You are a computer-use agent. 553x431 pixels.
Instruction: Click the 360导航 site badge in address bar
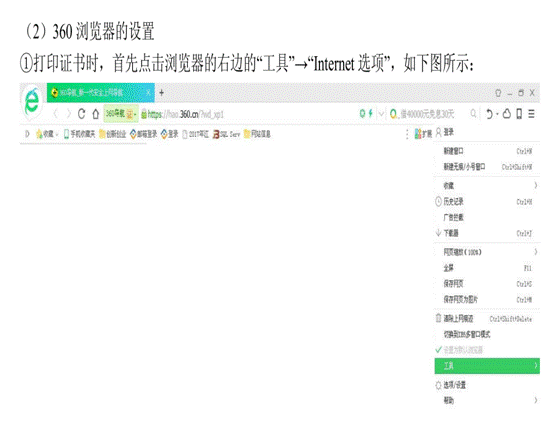click(121, 114)
